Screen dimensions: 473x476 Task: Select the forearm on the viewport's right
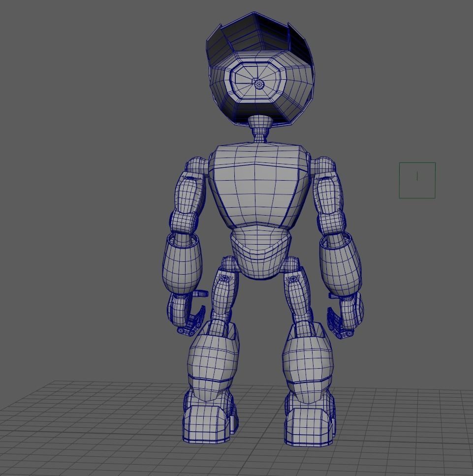340,265
